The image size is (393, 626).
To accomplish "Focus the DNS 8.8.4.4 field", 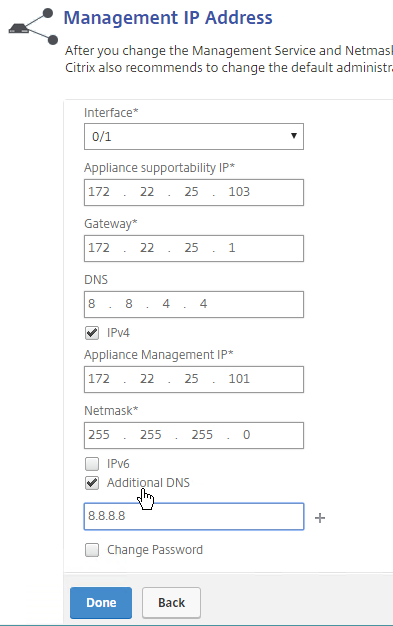I will click(194, 305).
